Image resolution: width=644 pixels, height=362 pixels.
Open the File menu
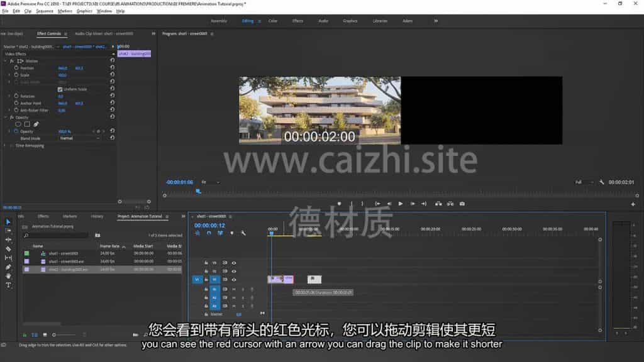click(5, 11)
